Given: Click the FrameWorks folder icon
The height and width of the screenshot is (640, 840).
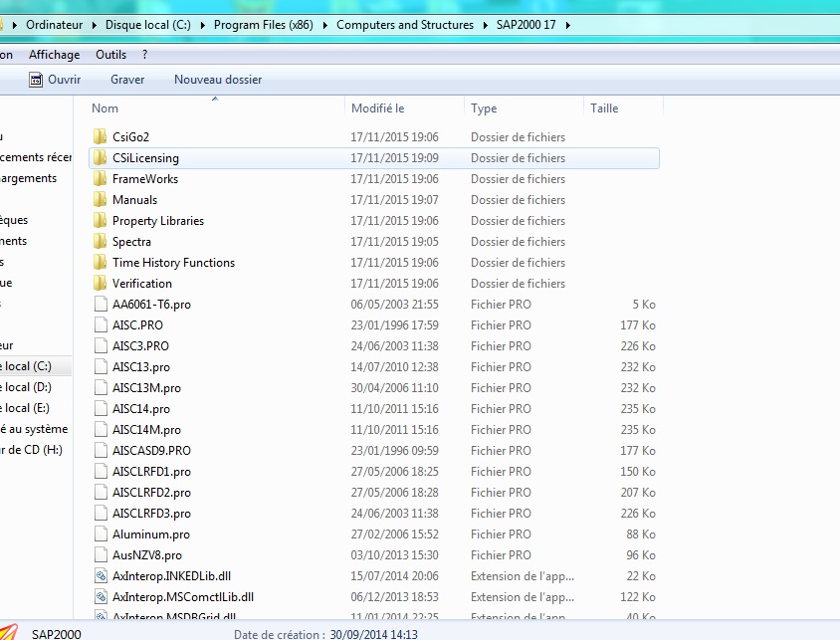Looking at the screenshot, I should pyautogui.click(x=101, y=178).
